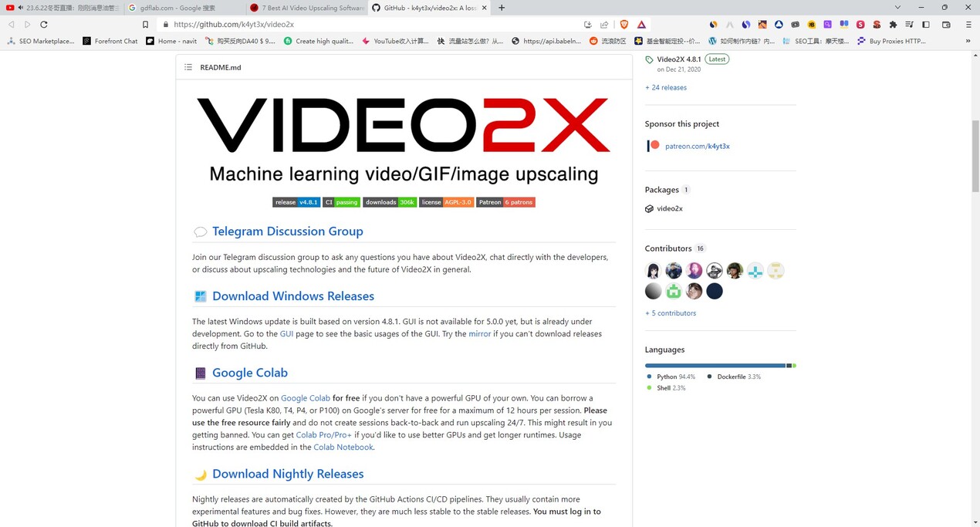This screenshot has width=980, height=527.
Task: Click the Patreon icon beside patreon.com/k4yt3x
Action: click(652, 145)
